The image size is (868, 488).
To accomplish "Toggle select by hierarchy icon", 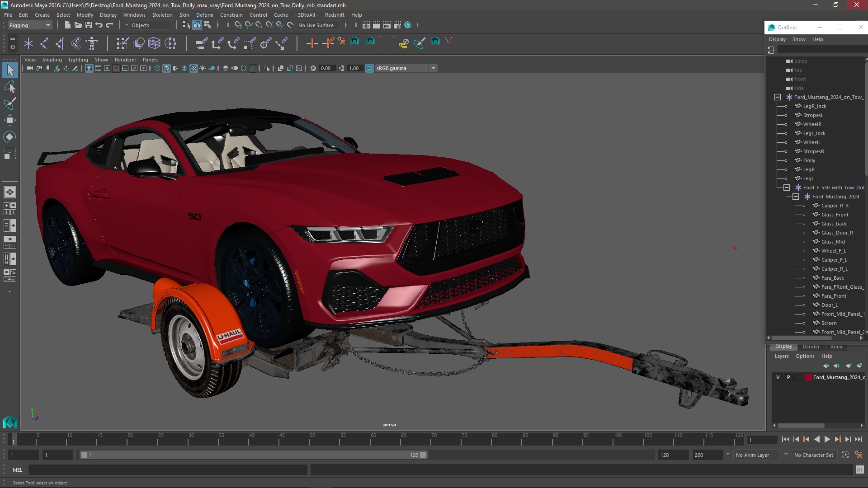I will point(186,25).
